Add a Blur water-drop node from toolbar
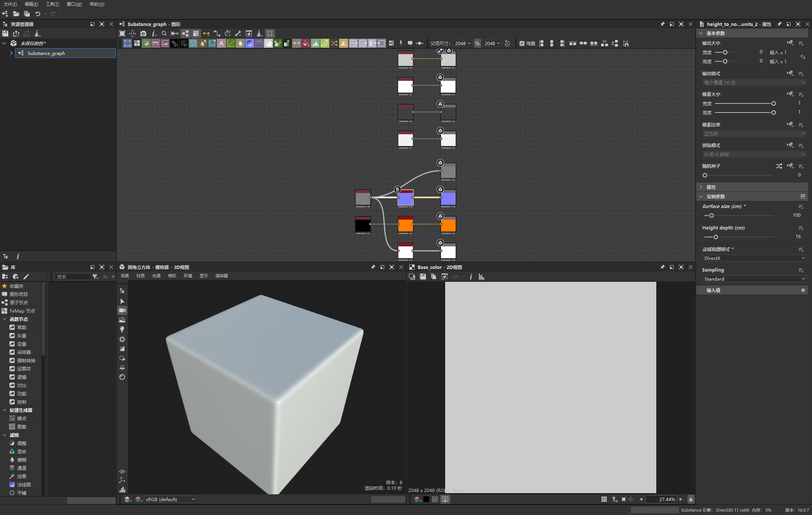812x515 pixels. tap(240, 43)
